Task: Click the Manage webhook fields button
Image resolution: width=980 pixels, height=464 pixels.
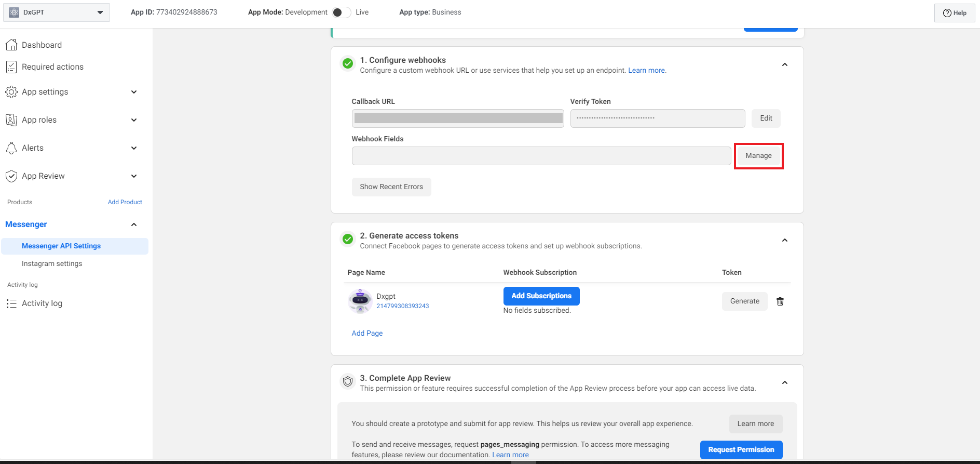Action: pyautogui.click(x=758, y=156)
